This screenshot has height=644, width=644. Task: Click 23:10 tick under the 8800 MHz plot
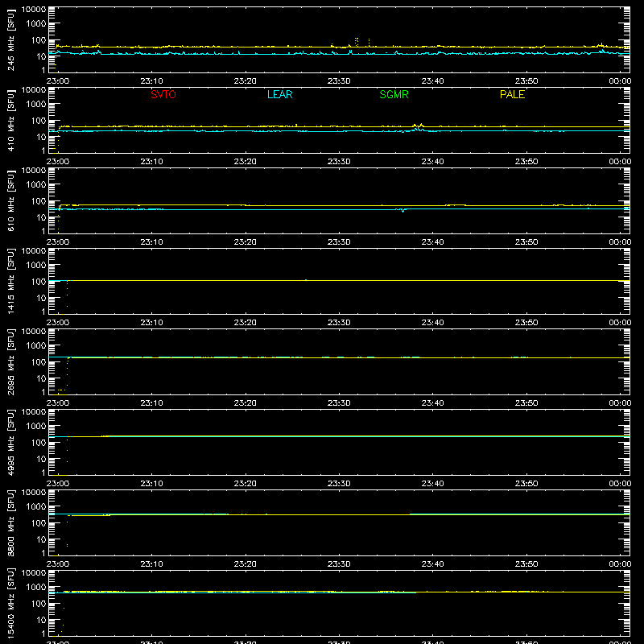(x=151, y=564)
